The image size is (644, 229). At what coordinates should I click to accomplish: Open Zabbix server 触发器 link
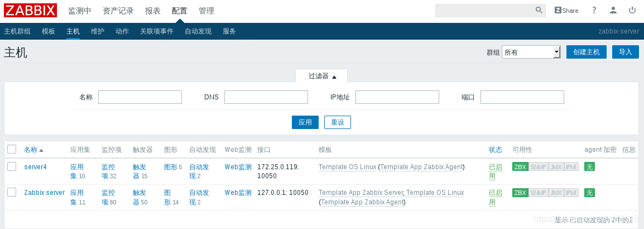point(140,197)
